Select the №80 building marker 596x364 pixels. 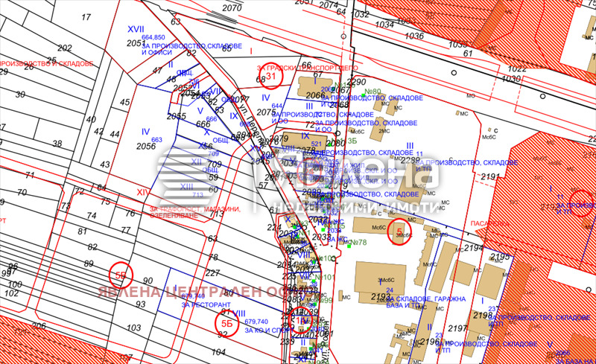click(x=372, y=92)
